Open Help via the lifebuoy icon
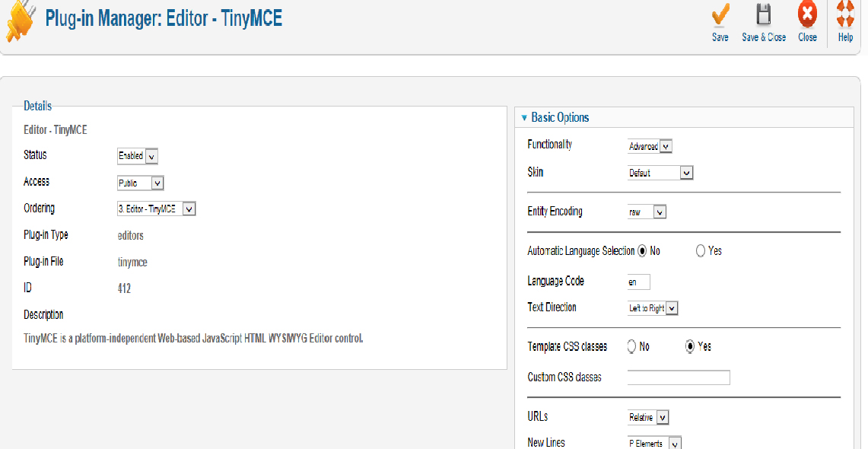 pos(845,14)
